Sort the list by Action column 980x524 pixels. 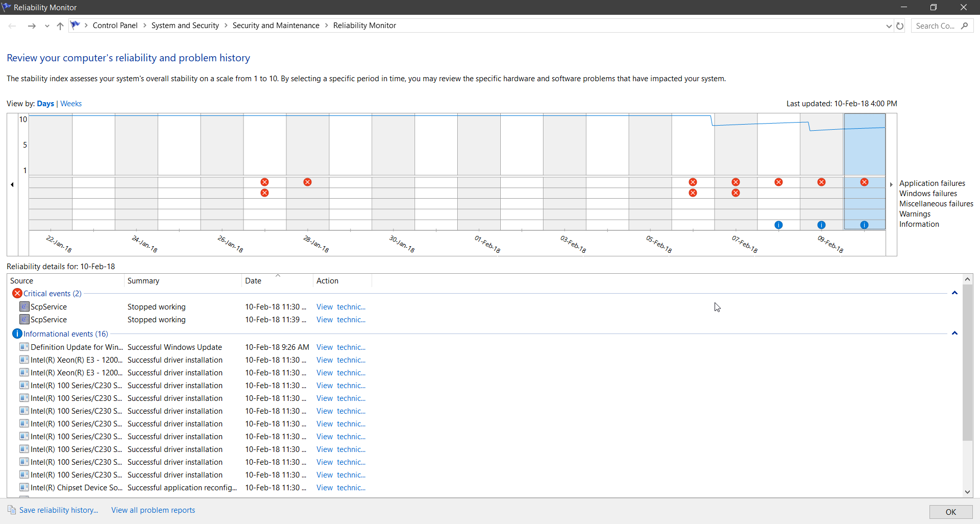pyautogui.click(x=342, y=281)
